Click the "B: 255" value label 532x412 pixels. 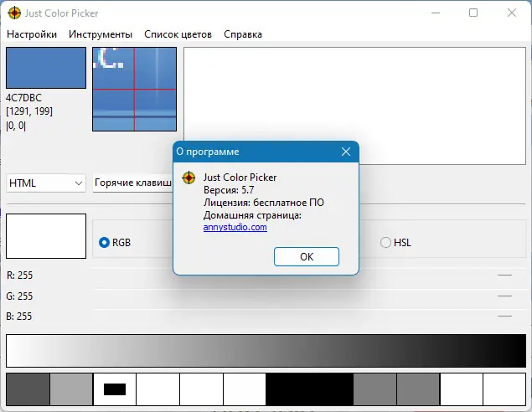point(19,316)
